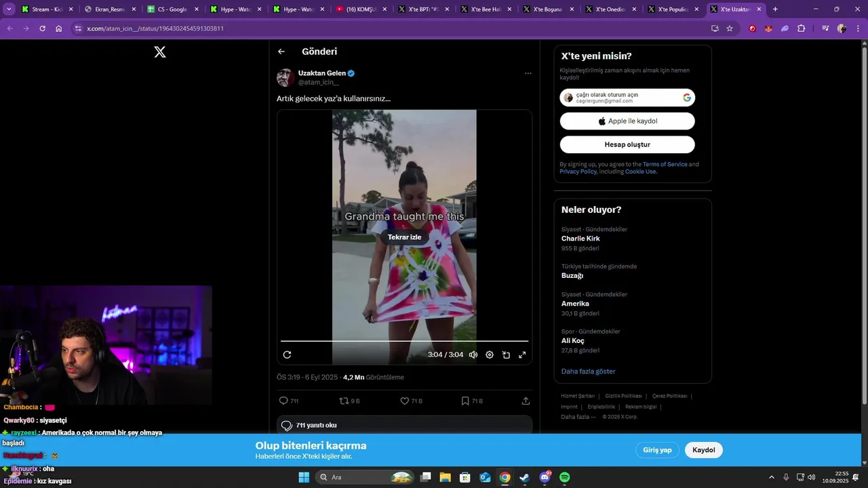Open Gizlilik Politikası footer link

(623, 396)
